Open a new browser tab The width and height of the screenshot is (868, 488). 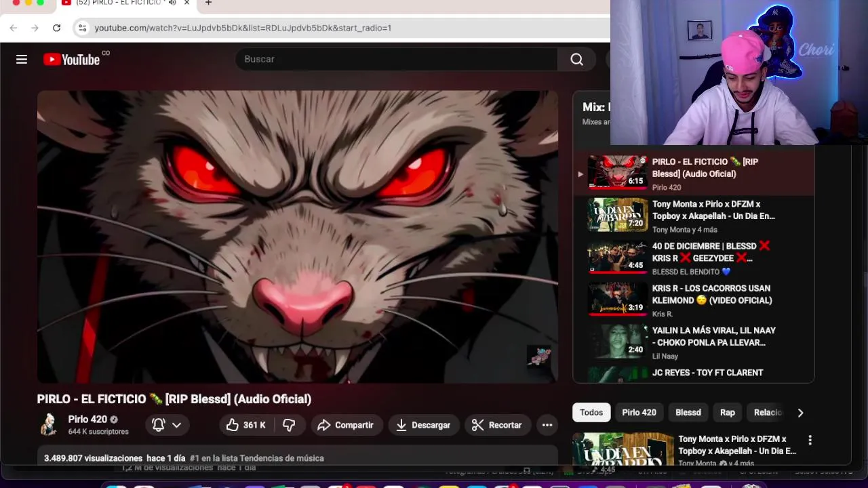point(208,3)
